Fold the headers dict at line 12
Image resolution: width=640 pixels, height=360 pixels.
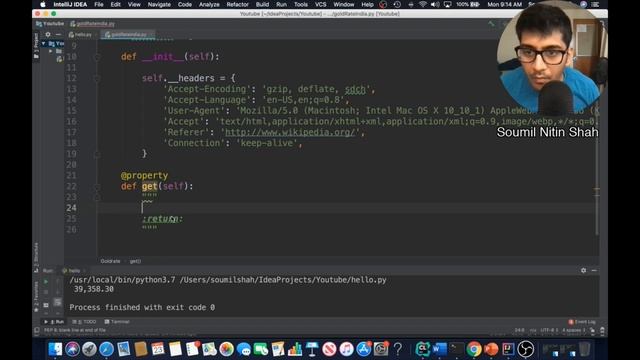pos(97,78)
